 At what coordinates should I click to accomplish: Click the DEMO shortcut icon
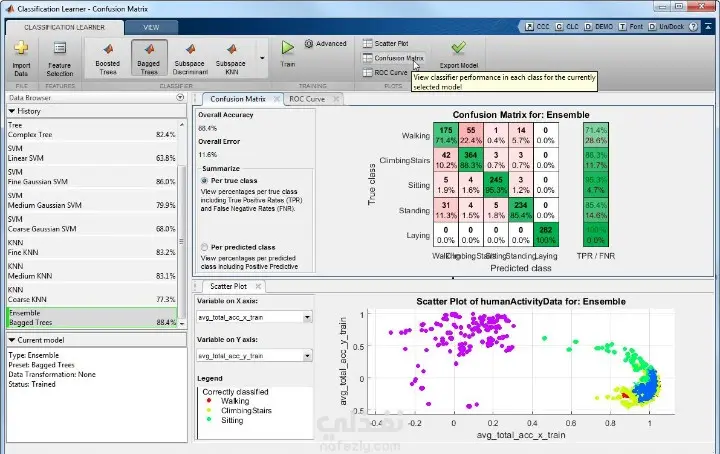[x=588, y=27]
